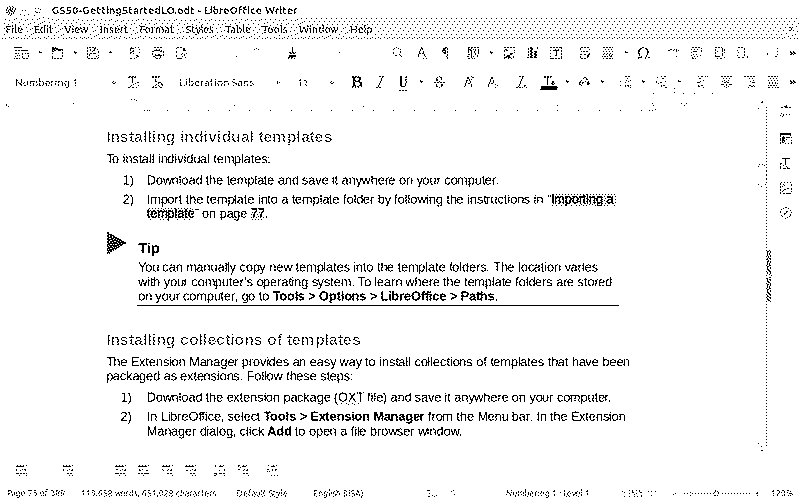The width and height of the screenshot is (800, 500).
Task: Open the Tools menu
Action: 274,30
